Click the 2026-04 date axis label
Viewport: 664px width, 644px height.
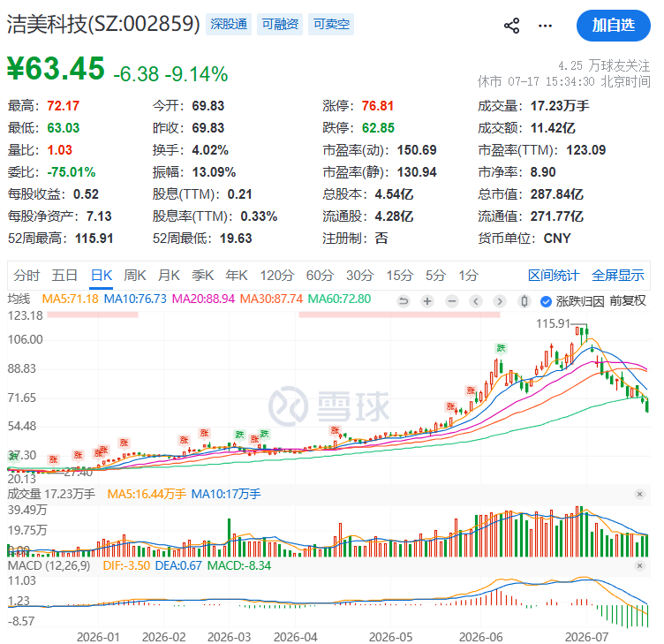(295, 637)
